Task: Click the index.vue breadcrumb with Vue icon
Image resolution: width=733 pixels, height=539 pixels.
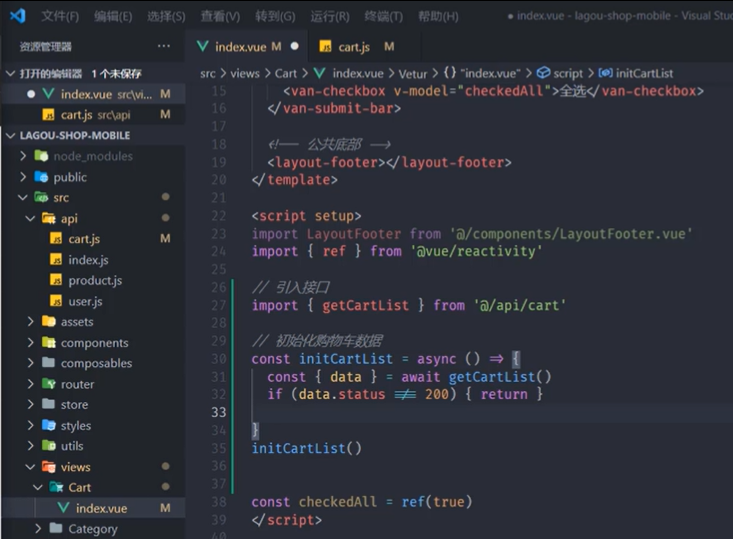Action: [x=348, y=73]
